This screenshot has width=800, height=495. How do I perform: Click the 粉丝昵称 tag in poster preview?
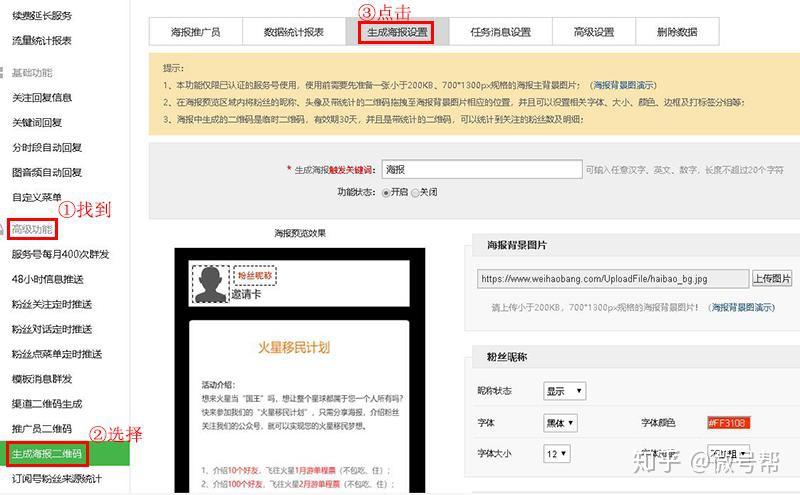[255, 276]
